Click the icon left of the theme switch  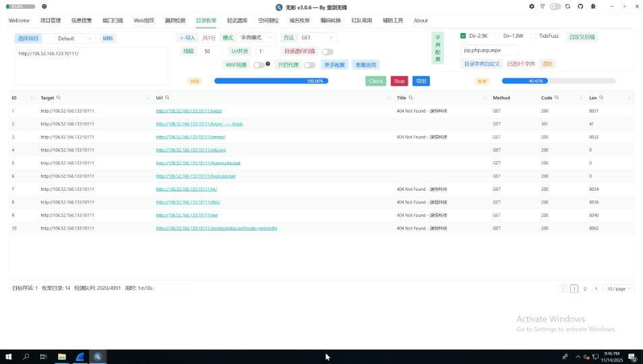[x=543, y=7]
